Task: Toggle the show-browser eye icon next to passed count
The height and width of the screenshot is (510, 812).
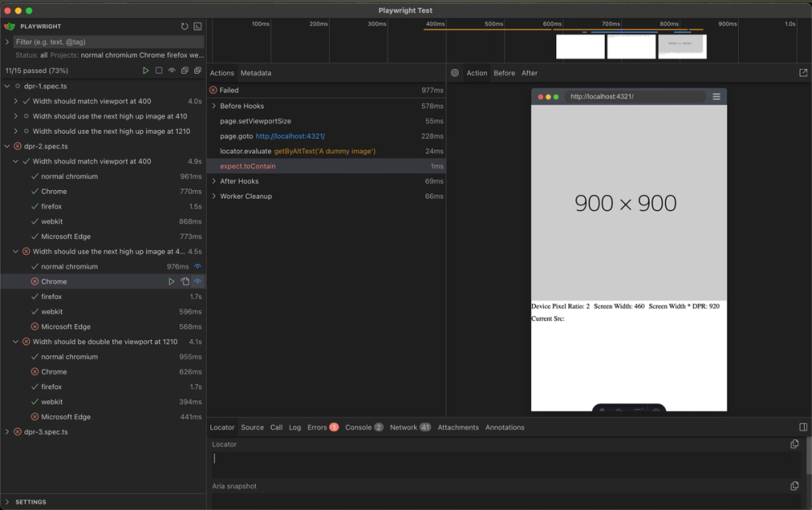Action: click(172, 71)
